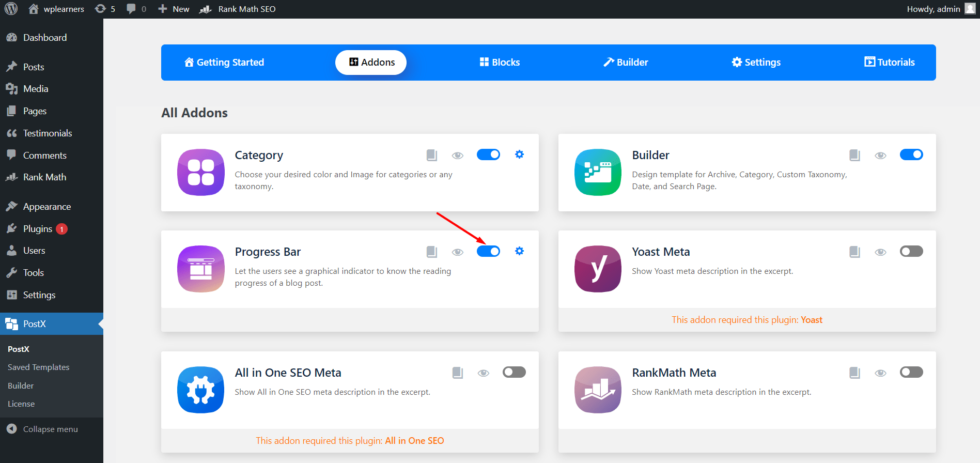
Task: Open All in One SEO Meta docs icon
Action: (x=458, y=373)
